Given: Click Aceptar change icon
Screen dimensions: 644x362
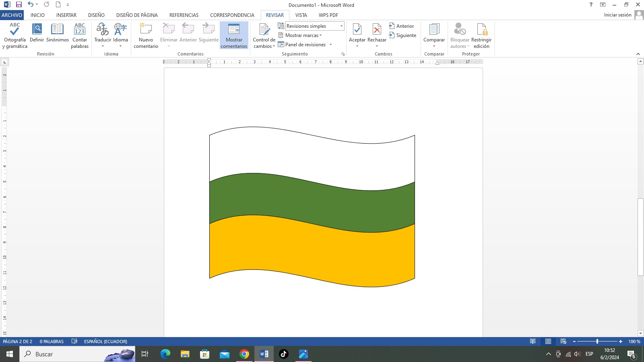Looking at the screenshot, I should pos(357,30).
